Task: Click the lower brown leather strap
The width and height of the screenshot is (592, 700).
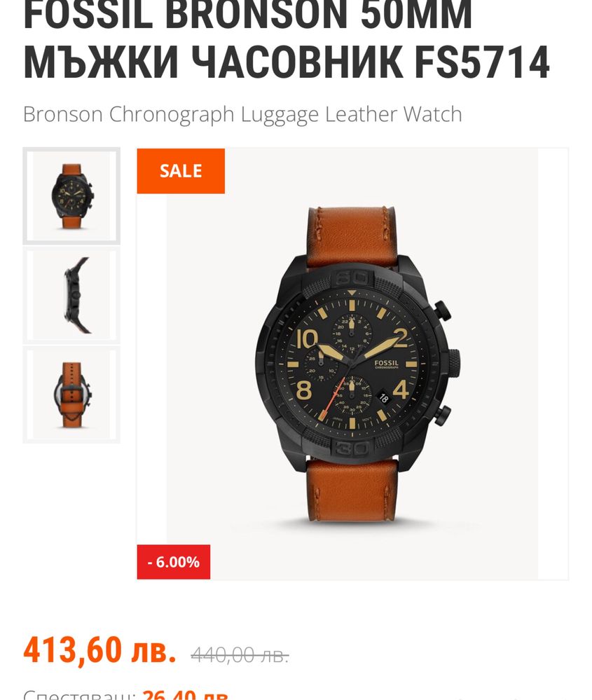Action: point(352,490)
